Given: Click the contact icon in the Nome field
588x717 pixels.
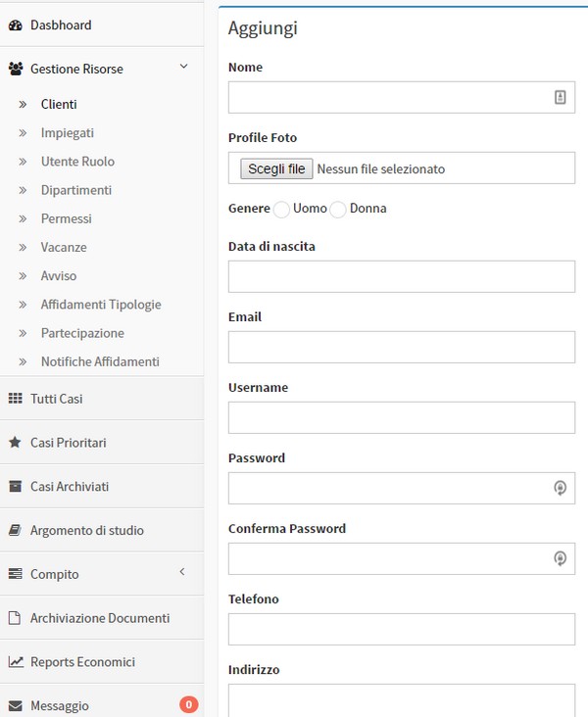Looking at the screenshot, I should pos(560,97).
